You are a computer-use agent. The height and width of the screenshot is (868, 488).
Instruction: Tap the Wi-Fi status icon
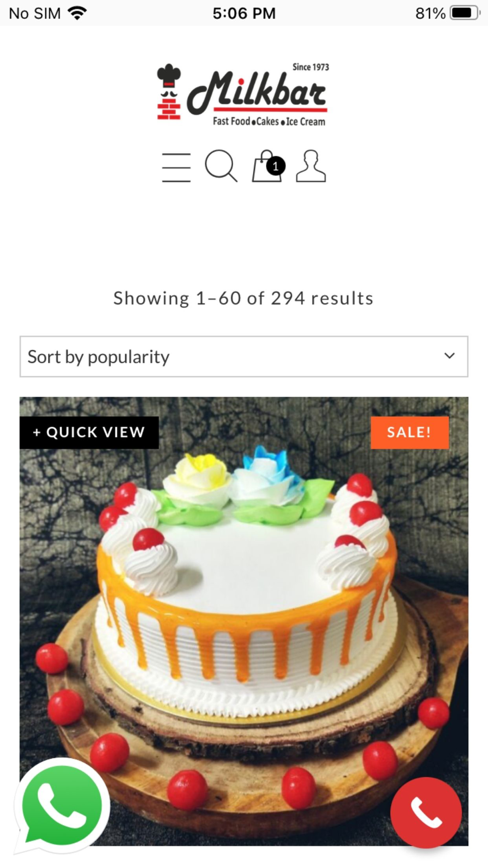77,13
